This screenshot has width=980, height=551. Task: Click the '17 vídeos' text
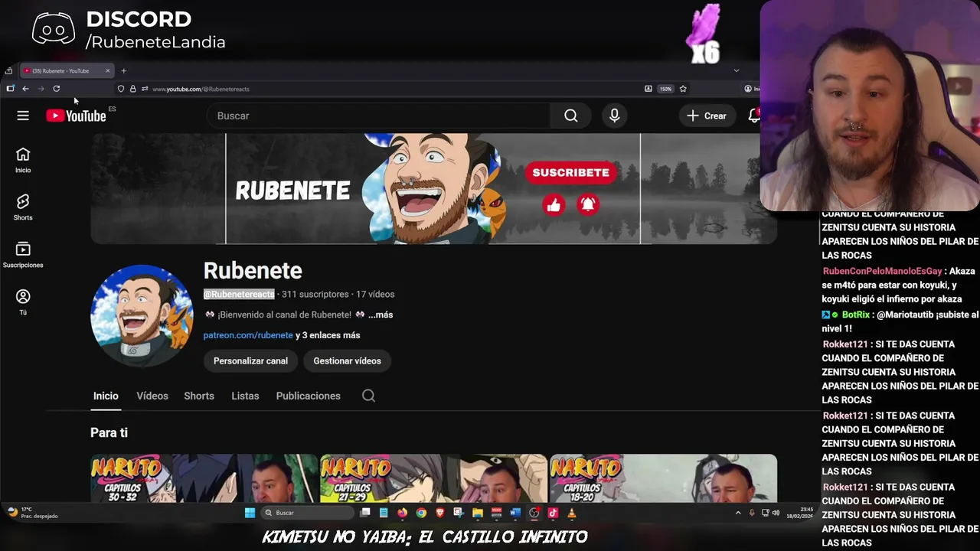pos(375,294)
